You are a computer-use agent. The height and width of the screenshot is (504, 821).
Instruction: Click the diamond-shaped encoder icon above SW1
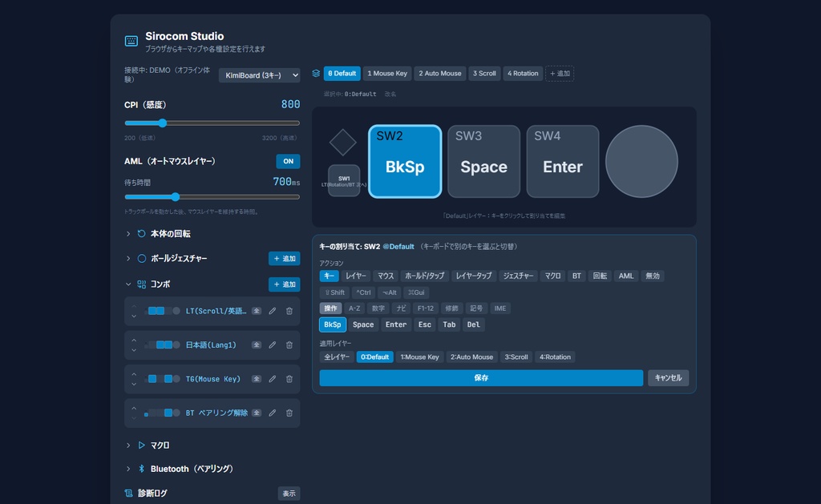(x=343, y=143)
